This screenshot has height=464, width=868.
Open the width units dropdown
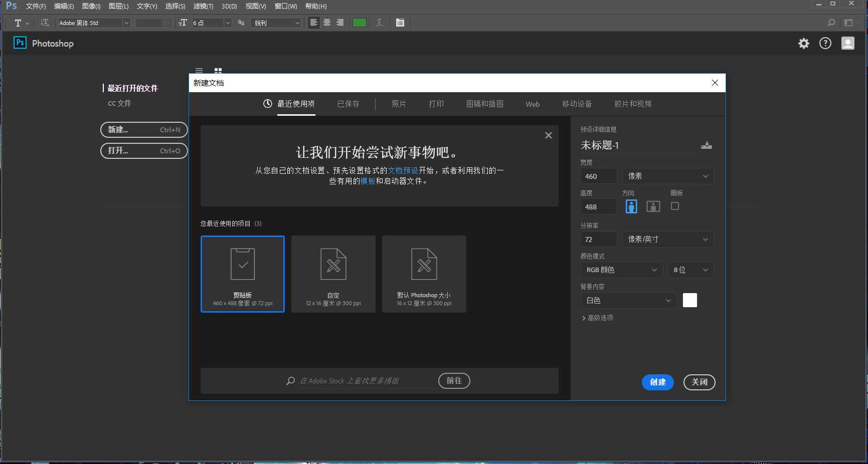668,176
